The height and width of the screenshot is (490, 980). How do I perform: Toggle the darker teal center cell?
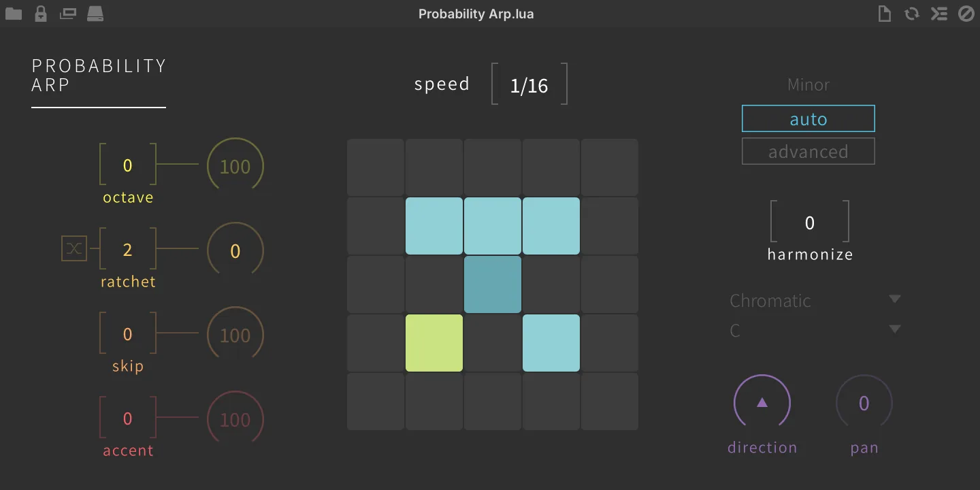493,284
